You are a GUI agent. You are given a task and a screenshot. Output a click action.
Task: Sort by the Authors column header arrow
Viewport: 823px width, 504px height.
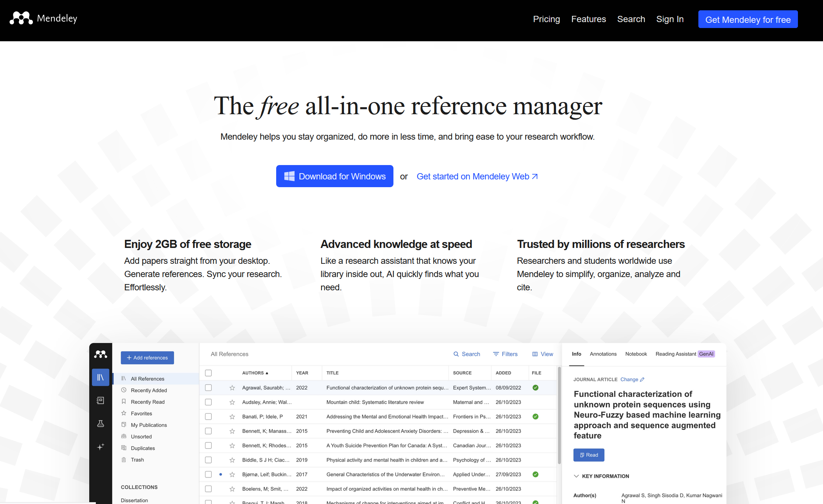(x=267, y=373)
